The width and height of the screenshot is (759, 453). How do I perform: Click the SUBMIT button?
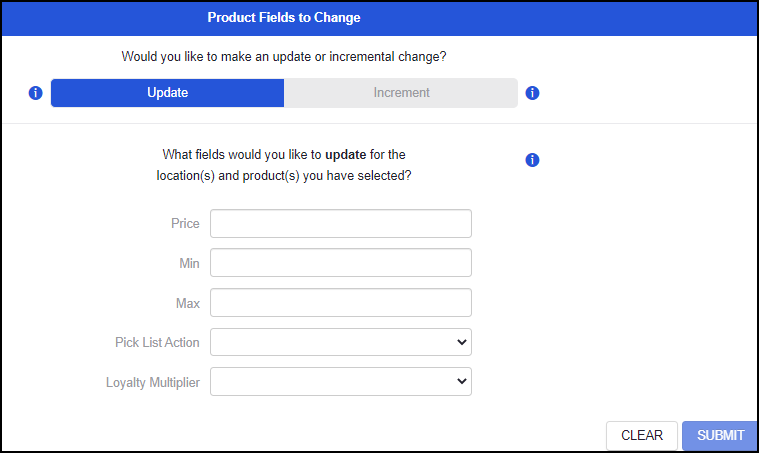tap(720, 436)
